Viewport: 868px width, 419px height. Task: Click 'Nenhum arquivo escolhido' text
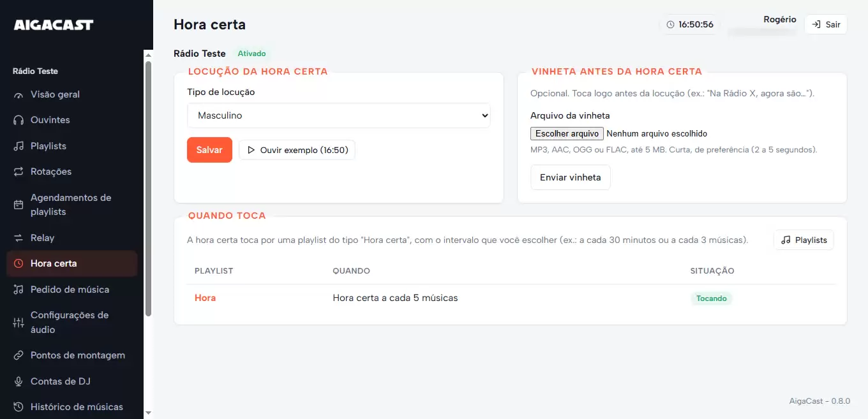pos(657,134)
